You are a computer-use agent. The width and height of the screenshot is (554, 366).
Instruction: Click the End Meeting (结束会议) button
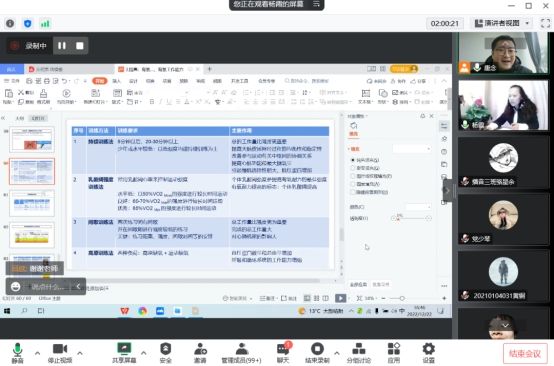pos(525,354)
